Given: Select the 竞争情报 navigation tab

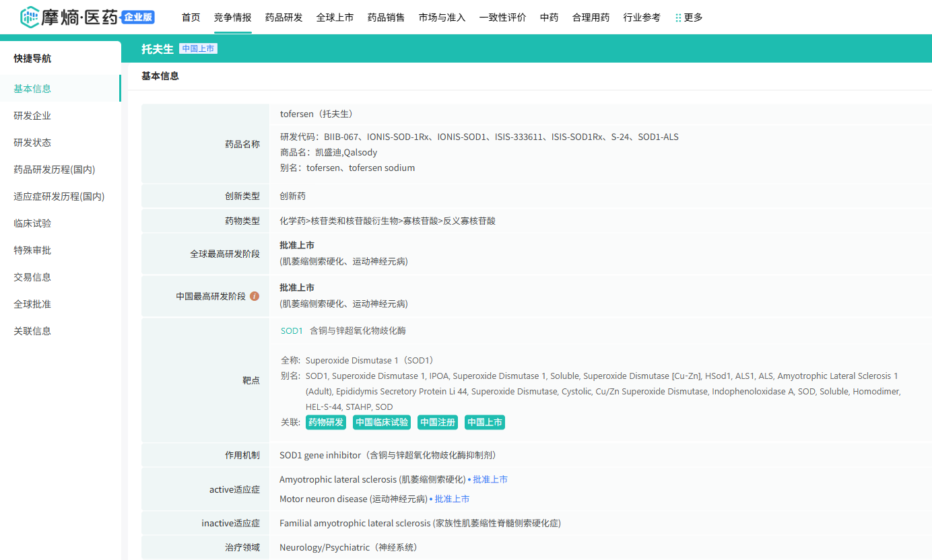Looking at the screenshot, I should (232, 17).
